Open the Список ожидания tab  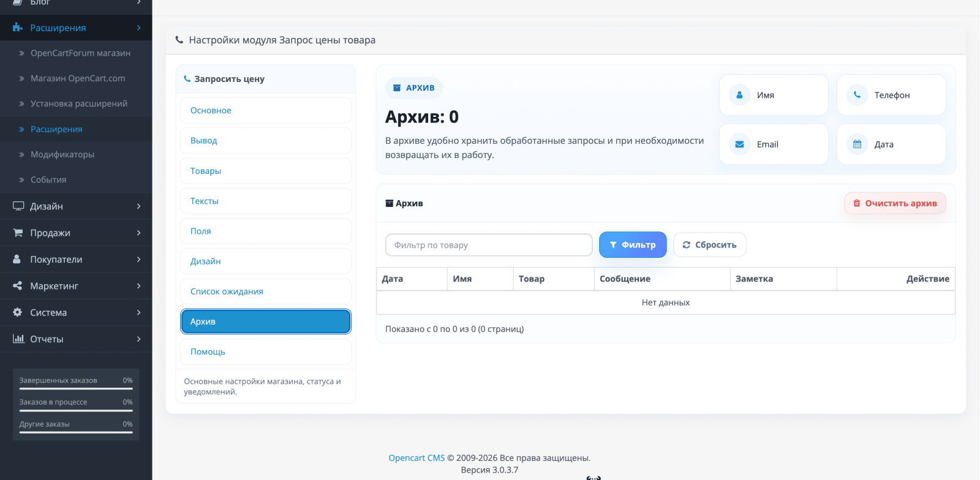tap(266, 291)
